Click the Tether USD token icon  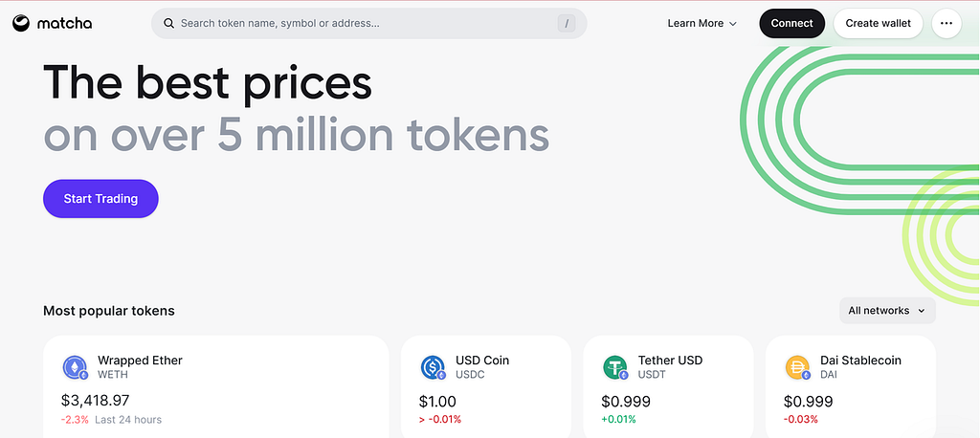(x=615, y=367)
